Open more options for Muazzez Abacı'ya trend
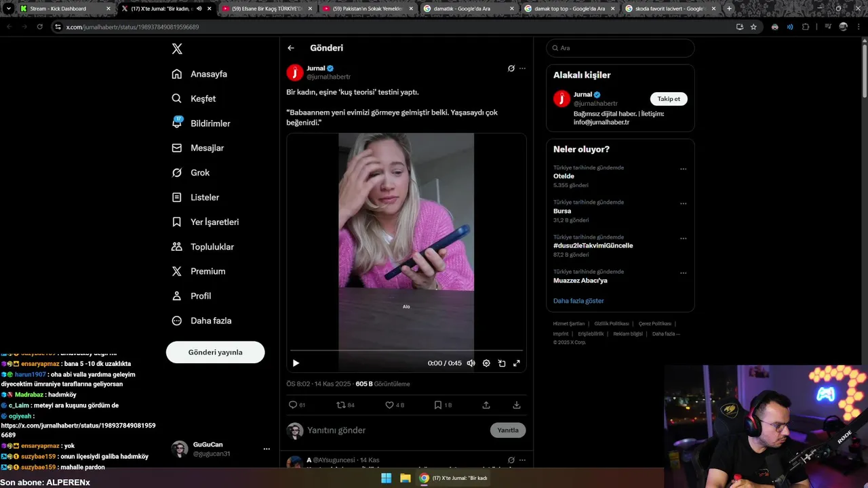Image resolution: width=868 pixels, height=488 pixels. (x=683, y=273)
